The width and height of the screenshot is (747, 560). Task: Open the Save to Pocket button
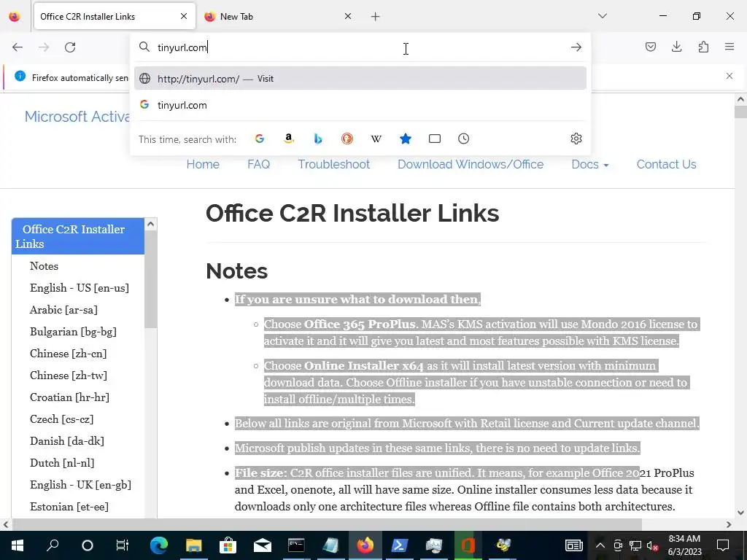(650, 47)
